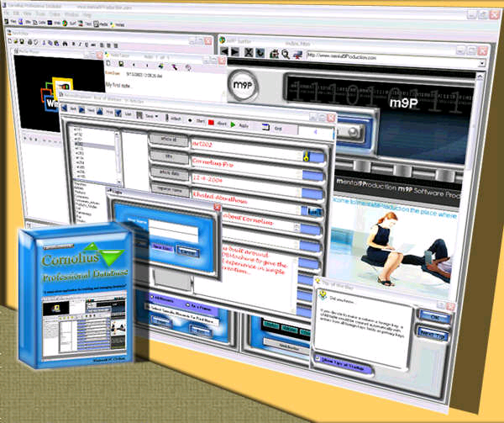504x423 pixels.
Task: Click the yellow key icon beside record field
Action: pyautogui.click(x=307, y=156)
